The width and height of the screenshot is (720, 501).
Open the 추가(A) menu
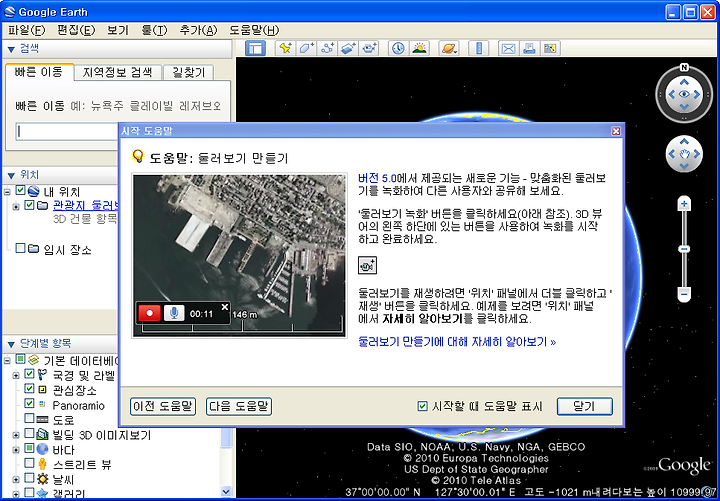198,30
